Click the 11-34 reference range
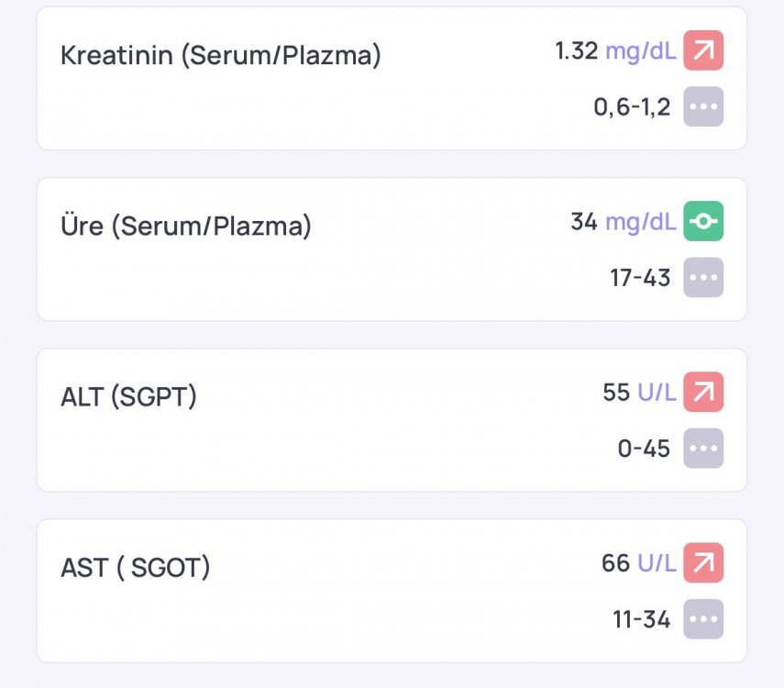The height and width of the screenshot is (688, 784). 642,619
